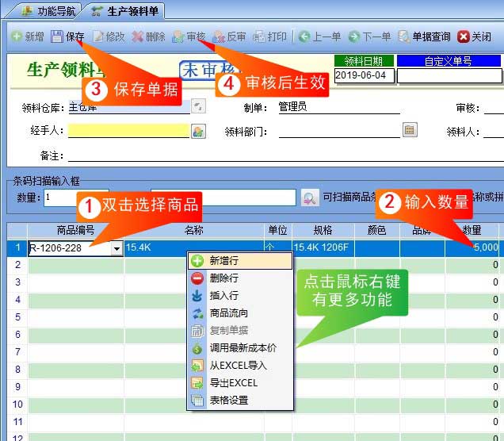Click the 备注 remarks field
Screen dimensions: 504x441
pyautogui.click(x=286, y=155)
